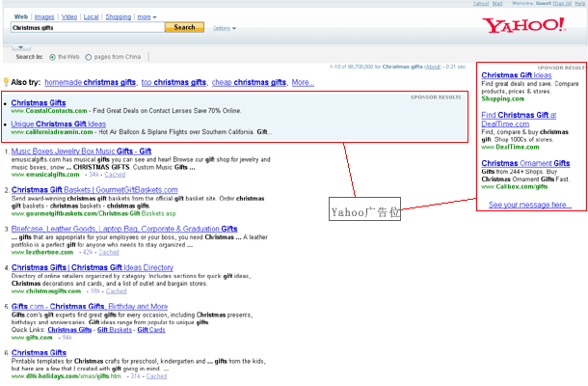Click "See your message here..." sponsor link
The width and height of the screenshot is (588, 386).
click(x=530, y=206)
